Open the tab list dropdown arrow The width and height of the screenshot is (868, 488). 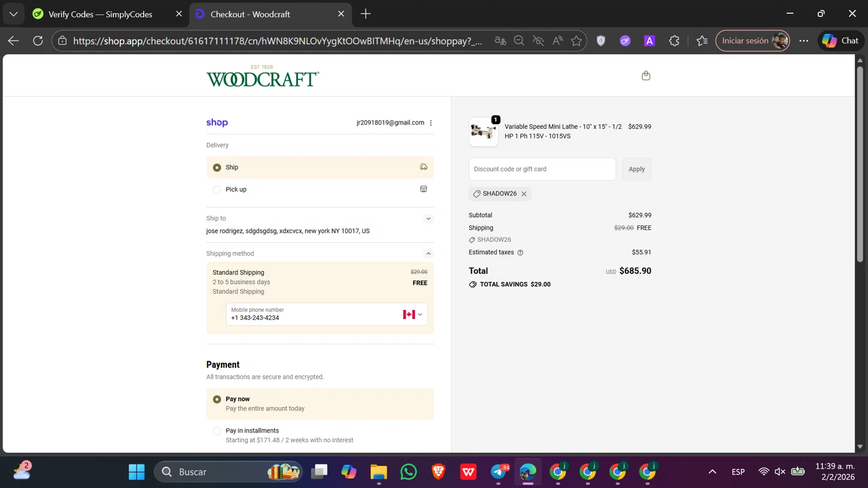13,14
